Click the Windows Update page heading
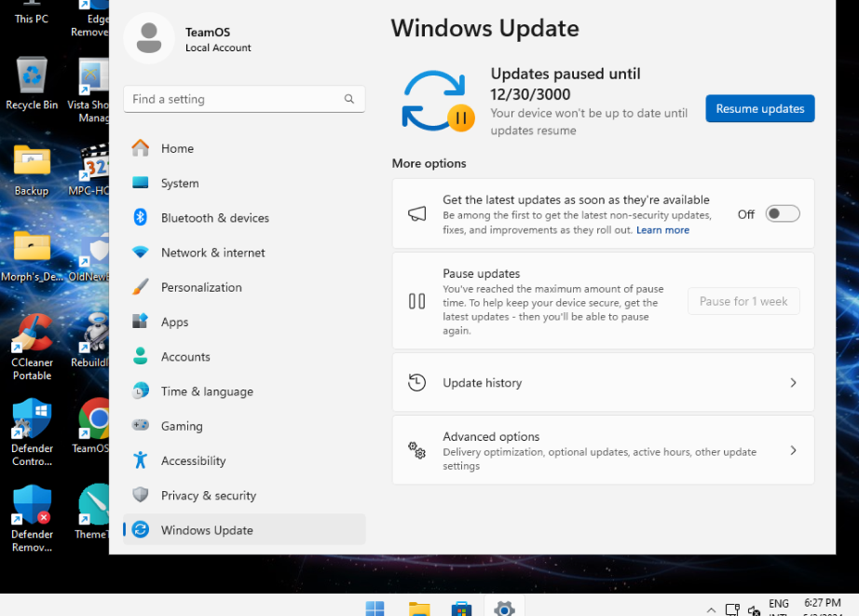The image size is (859, 616). 484,28
